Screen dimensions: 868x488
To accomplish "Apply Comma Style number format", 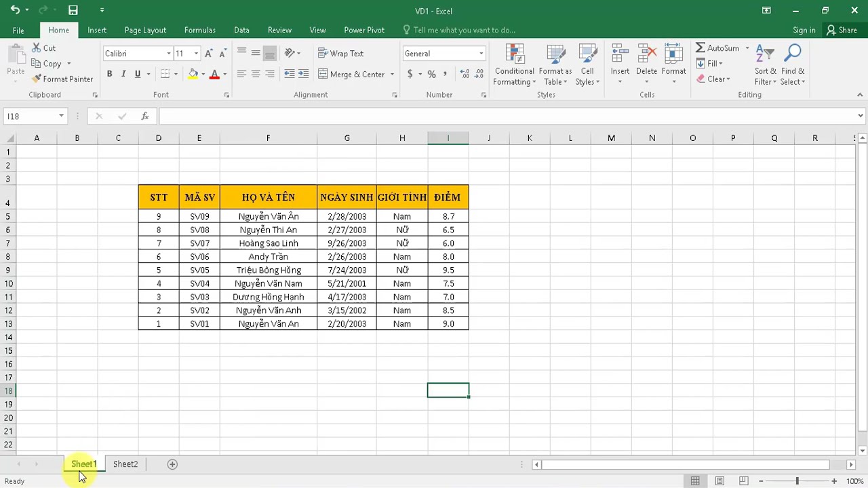I will 446,74.
